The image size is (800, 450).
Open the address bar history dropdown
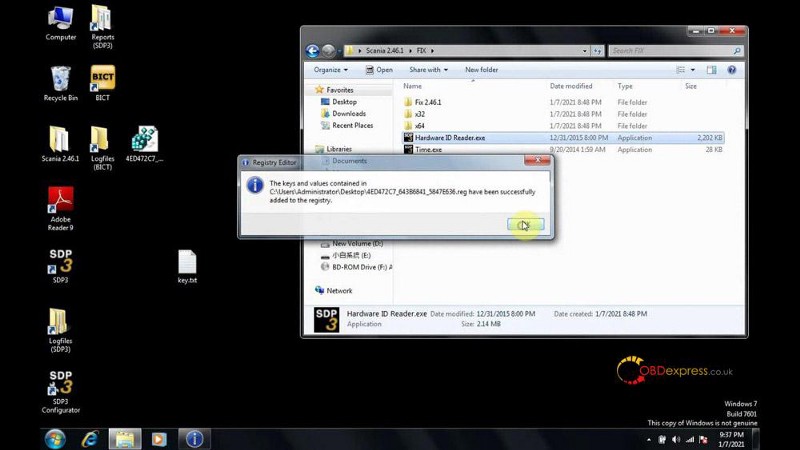(585, 51)
